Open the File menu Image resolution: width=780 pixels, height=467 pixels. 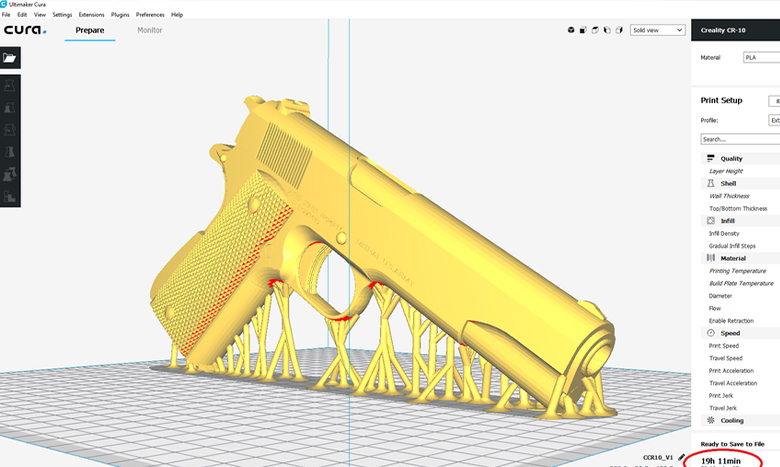[x=6, y=15]
